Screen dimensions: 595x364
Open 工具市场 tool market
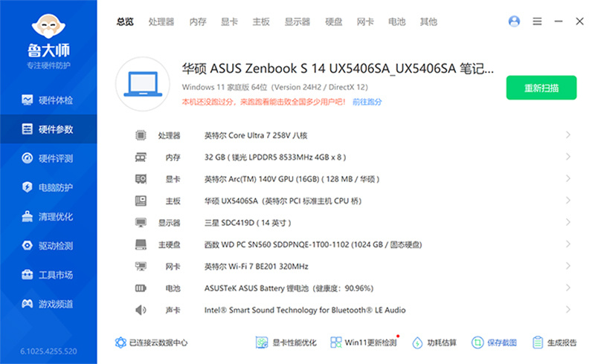tap(48, 275)
